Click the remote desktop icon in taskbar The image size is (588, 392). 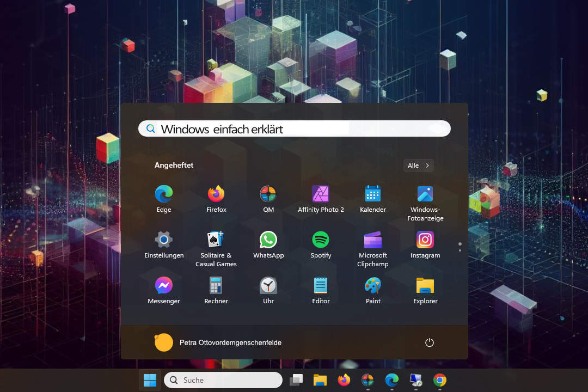click(416, 381)
